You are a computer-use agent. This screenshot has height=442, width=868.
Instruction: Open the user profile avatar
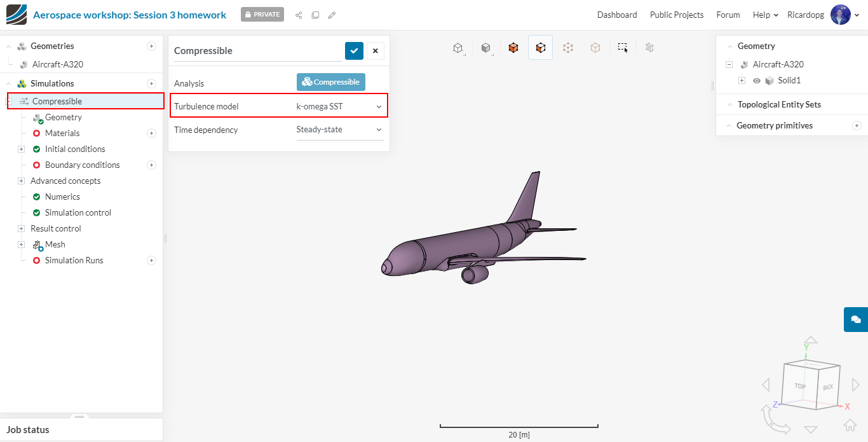coord(840,15)
